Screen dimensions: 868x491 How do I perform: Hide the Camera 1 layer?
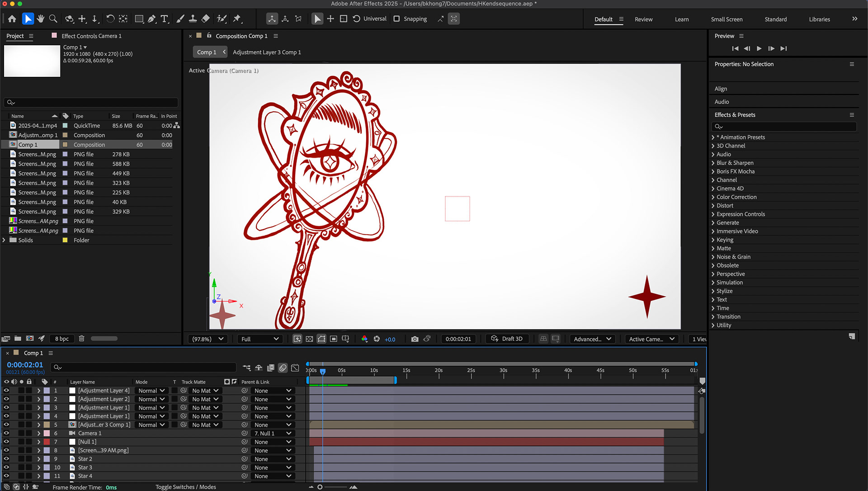click(x=6, y=433)
